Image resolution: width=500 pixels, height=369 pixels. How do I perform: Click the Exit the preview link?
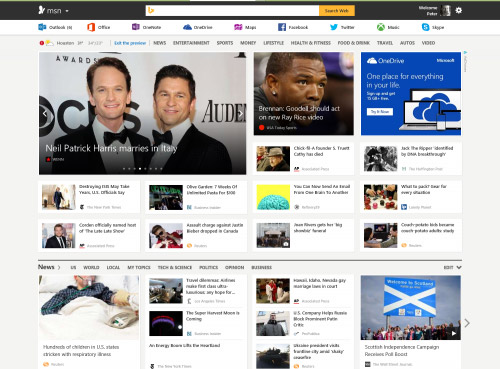[x=130, y=43]
